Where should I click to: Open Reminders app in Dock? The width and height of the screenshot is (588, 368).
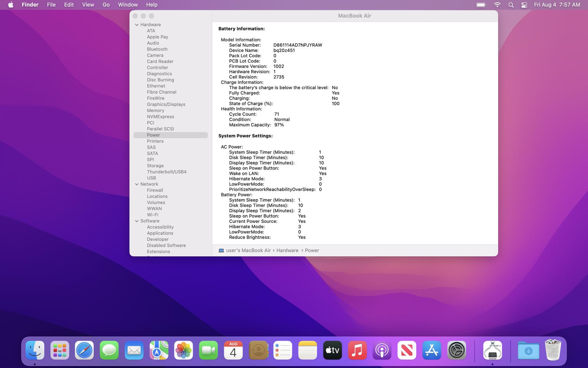click(283, 350)
